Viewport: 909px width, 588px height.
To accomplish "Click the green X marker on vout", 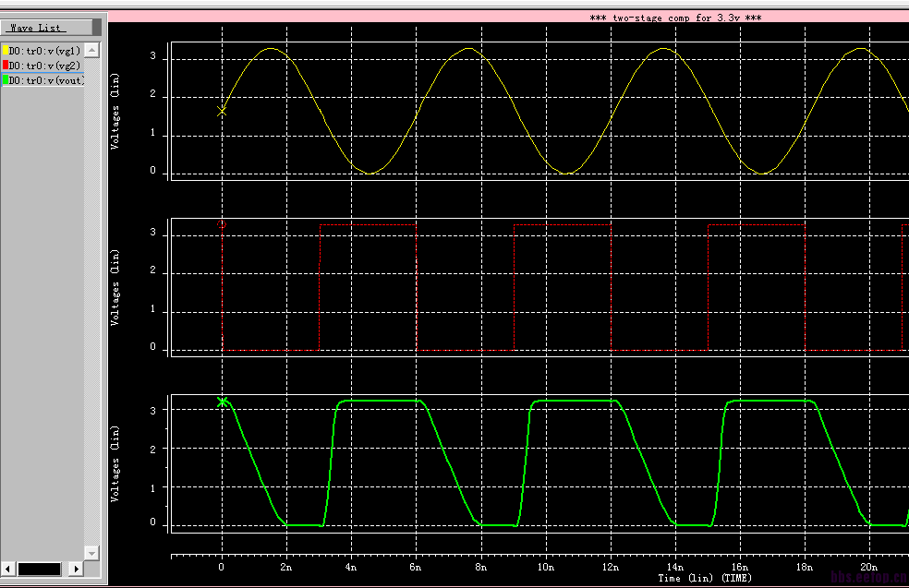I will [222, 402].
